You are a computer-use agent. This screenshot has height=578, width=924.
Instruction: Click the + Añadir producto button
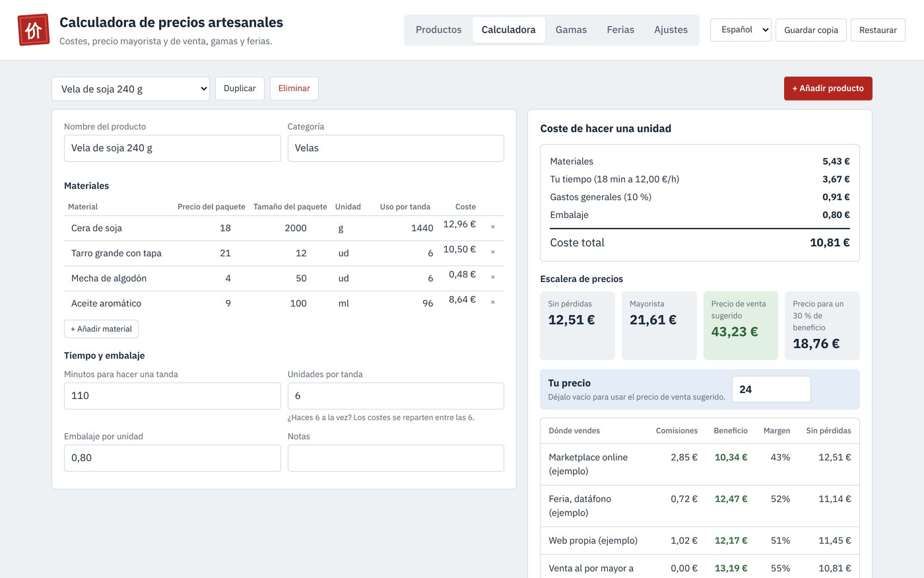coord(828,89)
